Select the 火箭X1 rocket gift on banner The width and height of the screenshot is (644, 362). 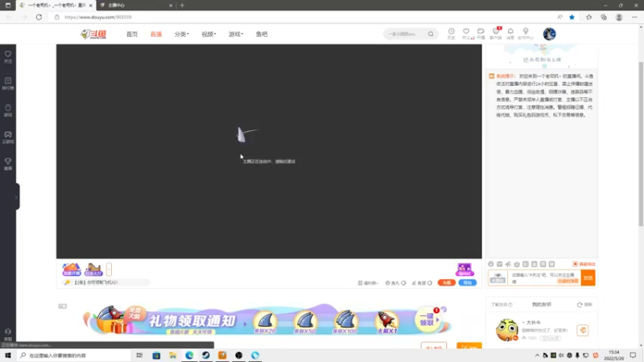pyautogui.click(x=386, y=321)
